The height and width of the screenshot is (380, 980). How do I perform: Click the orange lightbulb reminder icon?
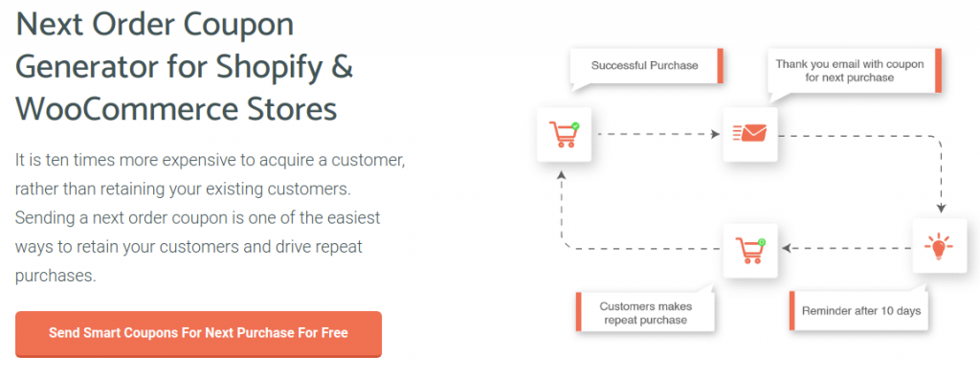[939, 247]
